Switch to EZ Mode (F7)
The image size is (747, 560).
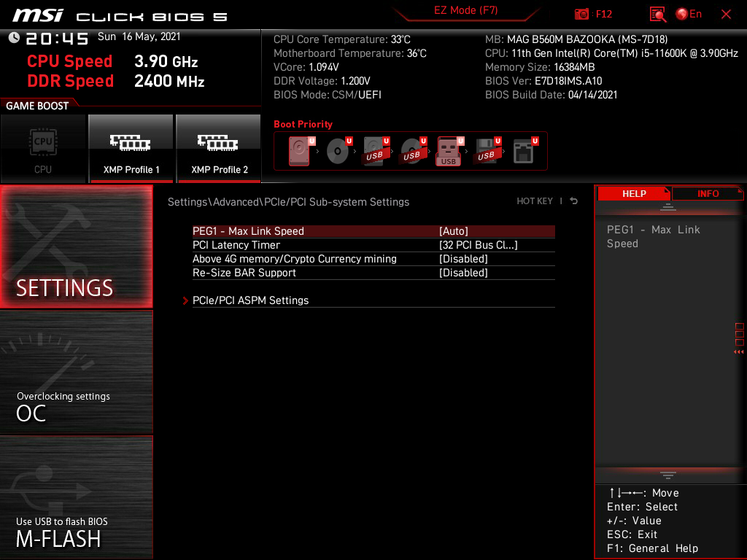point(465,10)
